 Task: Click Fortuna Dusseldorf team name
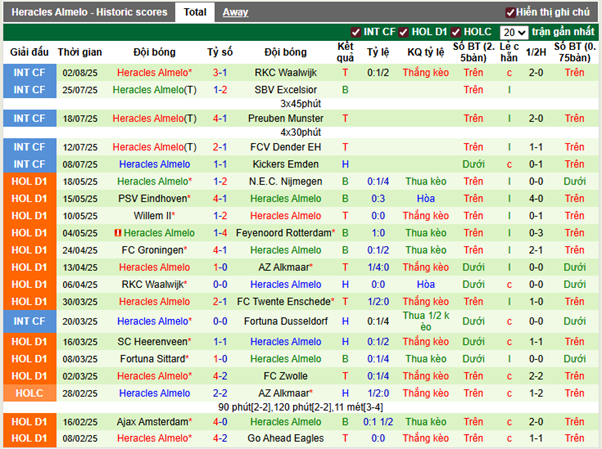pos(286,321)
